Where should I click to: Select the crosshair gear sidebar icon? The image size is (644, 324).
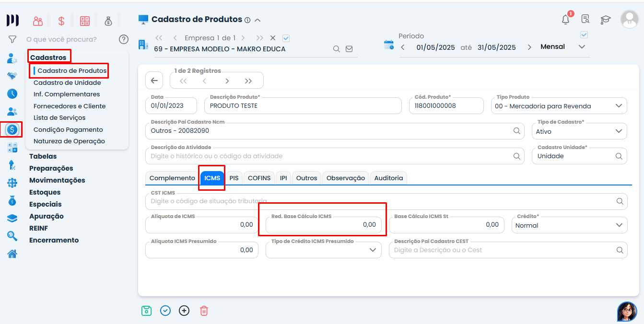pyautogui.click(x=12, y=183)
